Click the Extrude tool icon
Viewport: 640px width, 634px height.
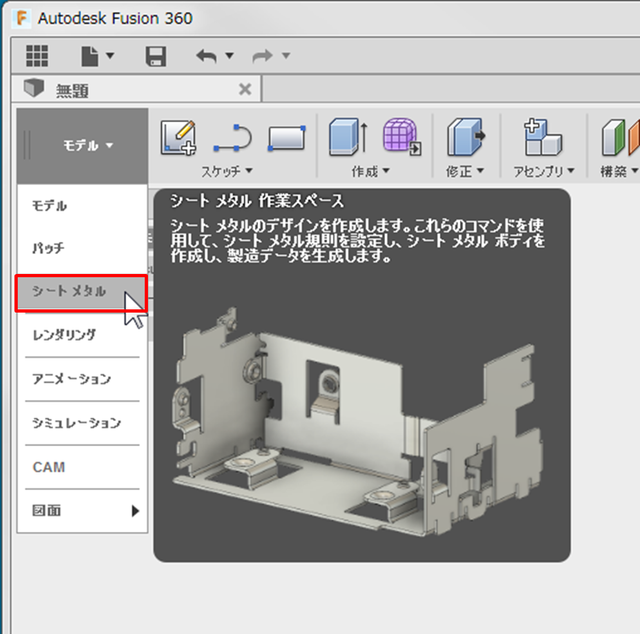pyautogui.click(x=349, y=137)
